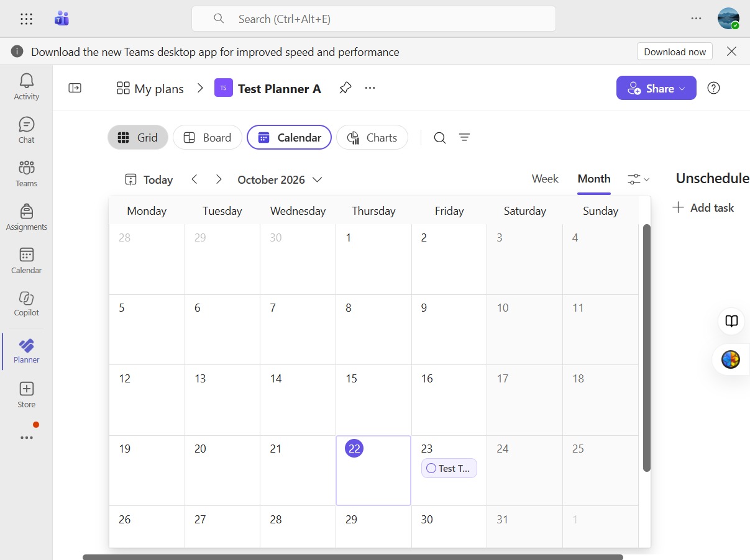Image resolution: width=750 pixels, height=560 pixels.
Task: Focus the Search input field
Action: pos(373,19)
